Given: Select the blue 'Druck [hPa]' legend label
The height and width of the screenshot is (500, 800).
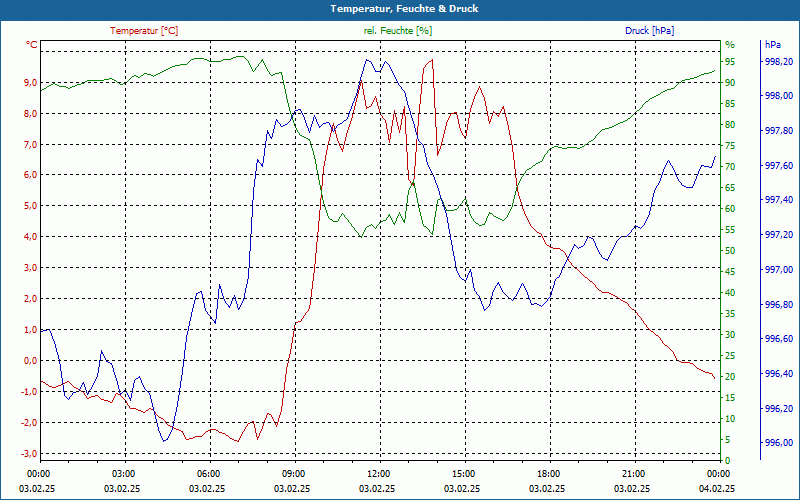Looking at the screenshot, I should click(649, 31).
